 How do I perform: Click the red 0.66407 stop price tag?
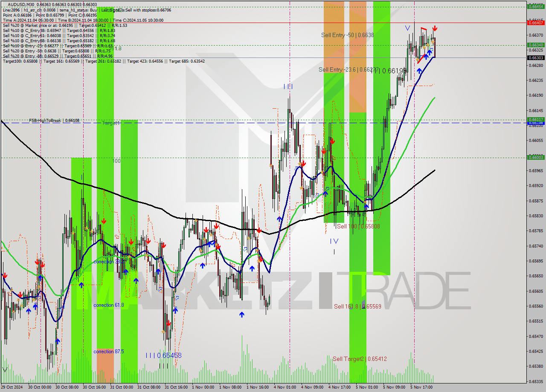point(536,23)
